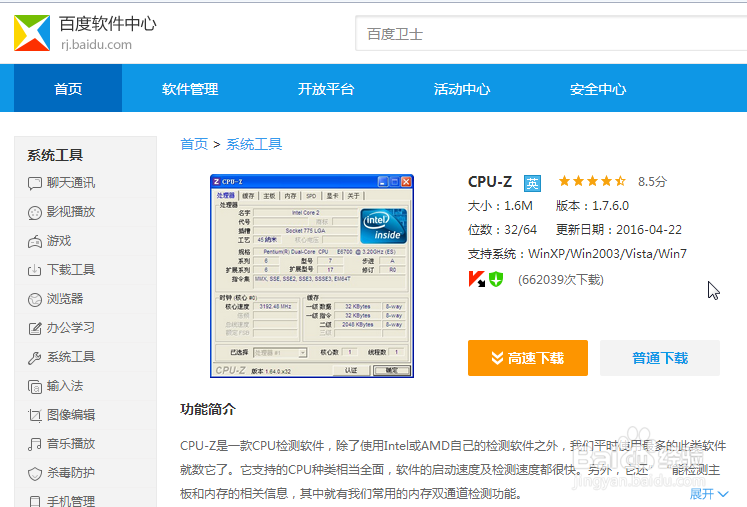Click the 输入法 keyboard icon
The width and height of the screenshot is (747, 507).
[35, 386]
